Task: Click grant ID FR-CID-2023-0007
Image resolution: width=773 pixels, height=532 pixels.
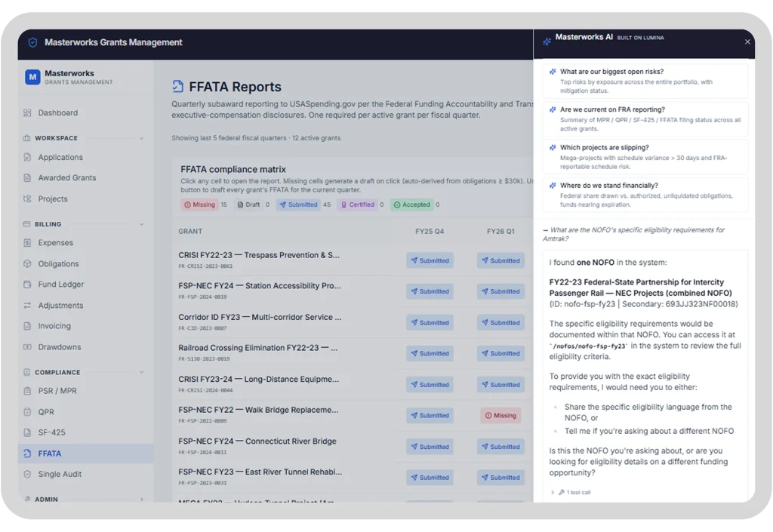Action: [202, 328]
